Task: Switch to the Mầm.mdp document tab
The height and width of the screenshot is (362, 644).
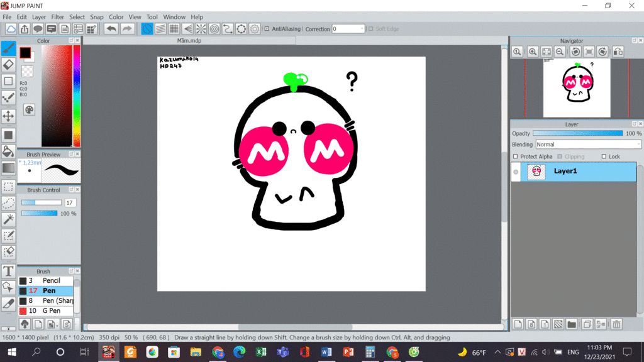Action: pyautogui.click(x=189, y=41)
